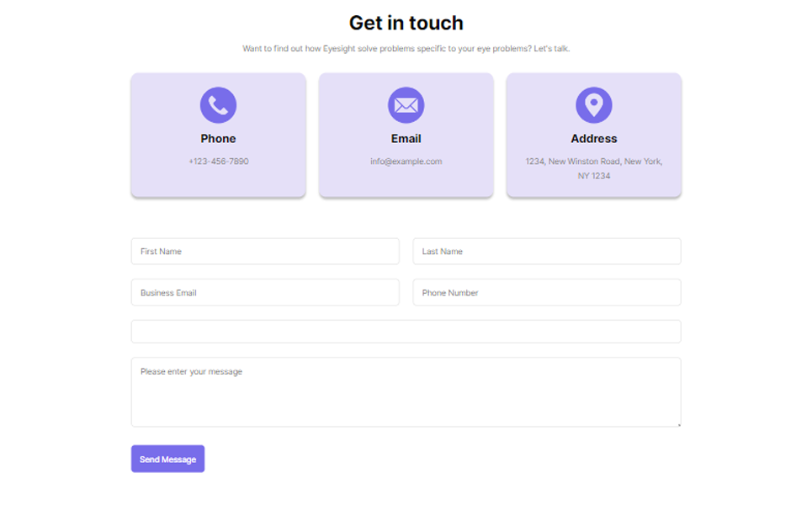Viewport: 812px width, 505px height.
Task: Click the subtitle text about Eyesight
Action: coord(406,49)
